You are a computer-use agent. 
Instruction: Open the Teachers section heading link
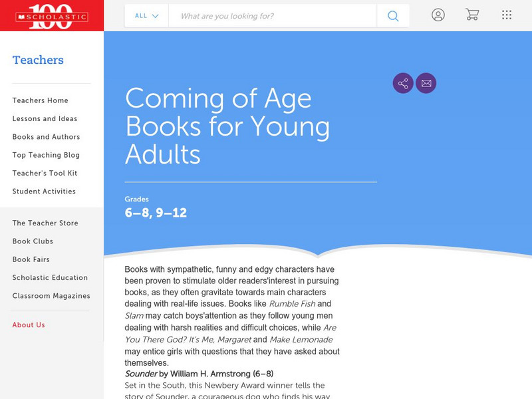coord(38,60)
